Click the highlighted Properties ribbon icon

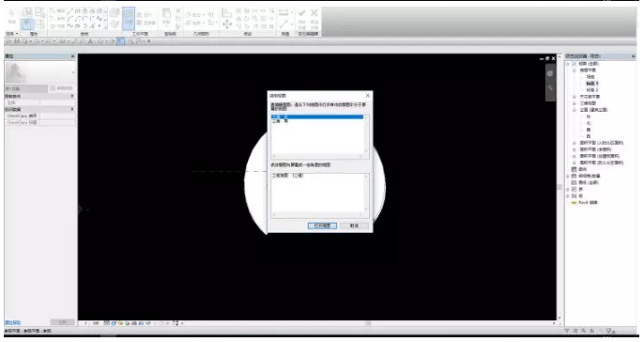pyautogui.click(x=27, y=24)
